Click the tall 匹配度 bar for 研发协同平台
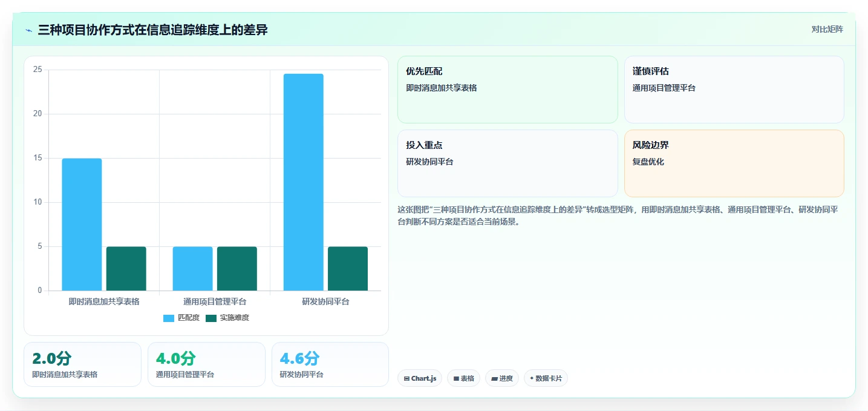The image size is (868, 411). (x=303, y=182)
